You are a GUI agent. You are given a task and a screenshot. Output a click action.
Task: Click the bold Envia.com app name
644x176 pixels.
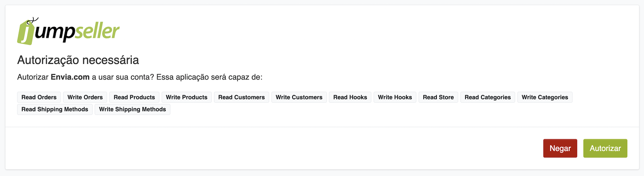(70, 77)
